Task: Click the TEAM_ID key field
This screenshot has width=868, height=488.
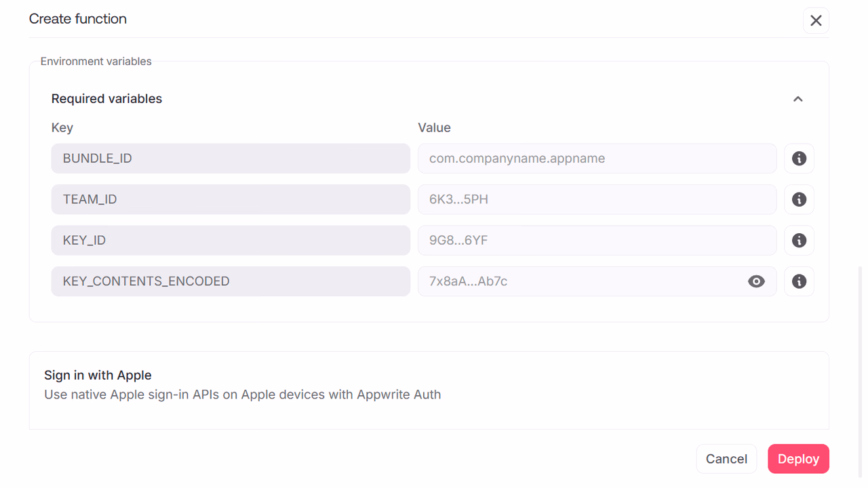Action: (x=231, y=199)
